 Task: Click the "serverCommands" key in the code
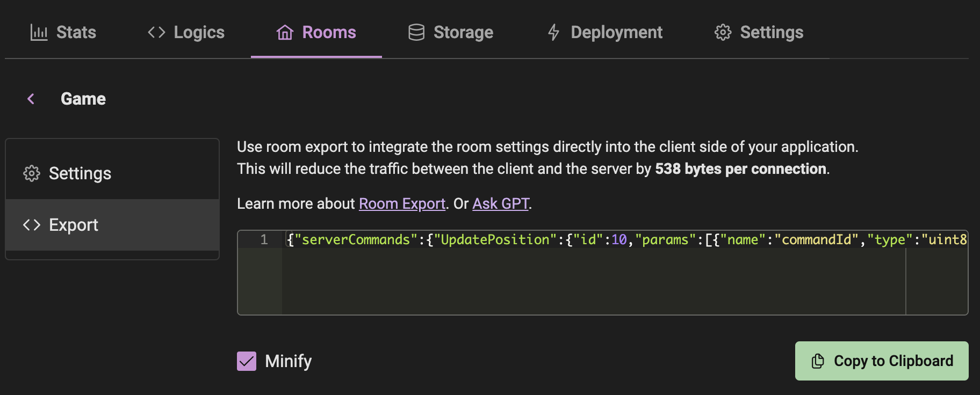coord(356,239)
